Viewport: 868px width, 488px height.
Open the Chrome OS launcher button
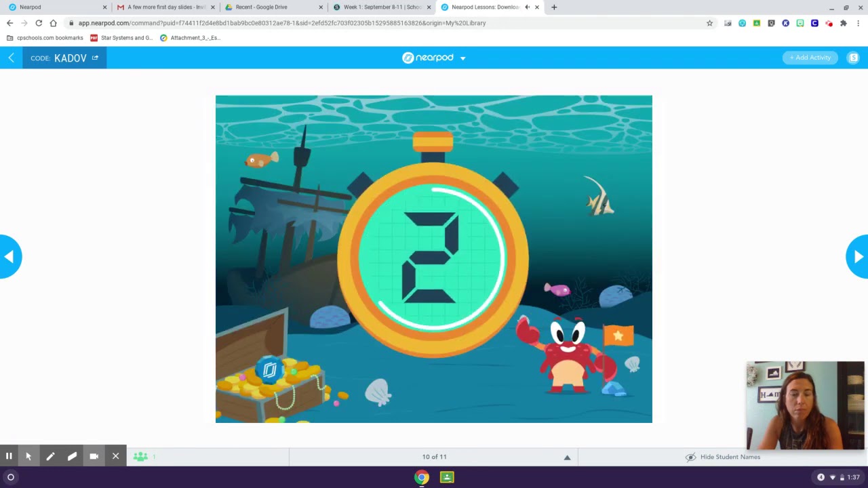11,477
